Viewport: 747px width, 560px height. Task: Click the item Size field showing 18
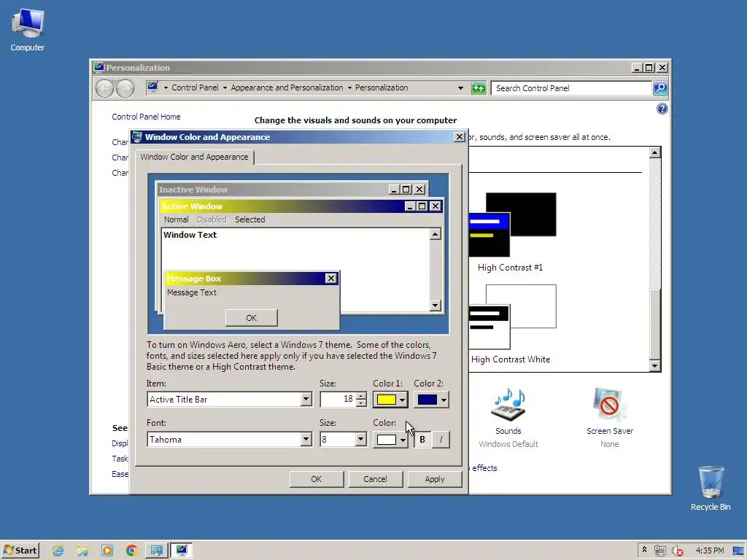(338, 399)
